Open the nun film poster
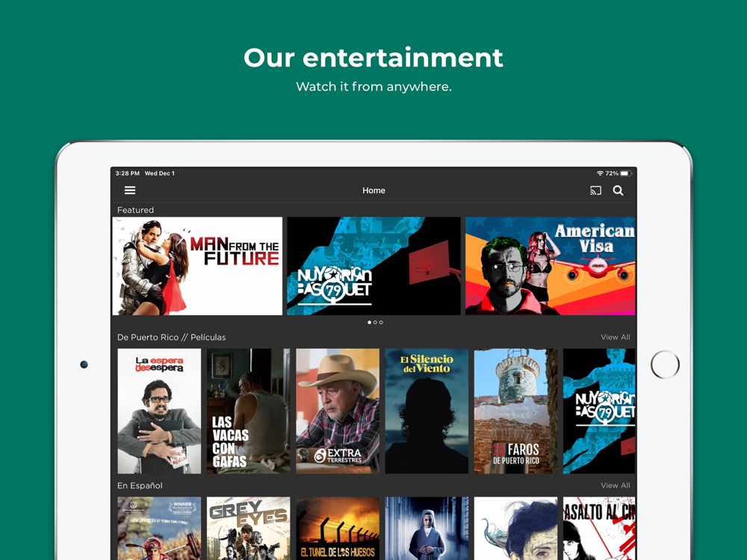 pos(427,529)
